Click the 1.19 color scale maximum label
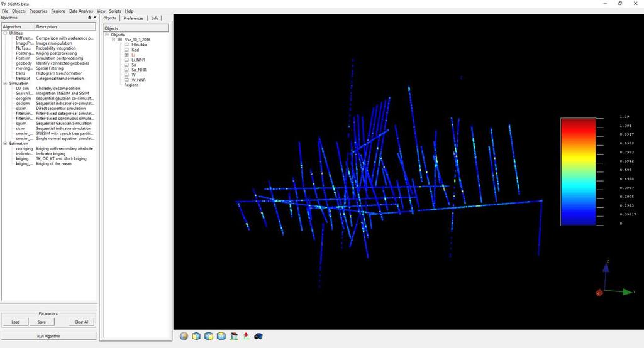 coord(625,117)
